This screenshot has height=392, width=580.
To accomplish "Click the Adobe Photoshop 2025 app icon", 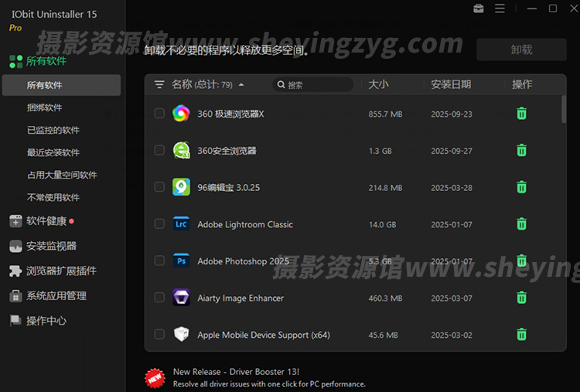I will click(x=181, y=261).
